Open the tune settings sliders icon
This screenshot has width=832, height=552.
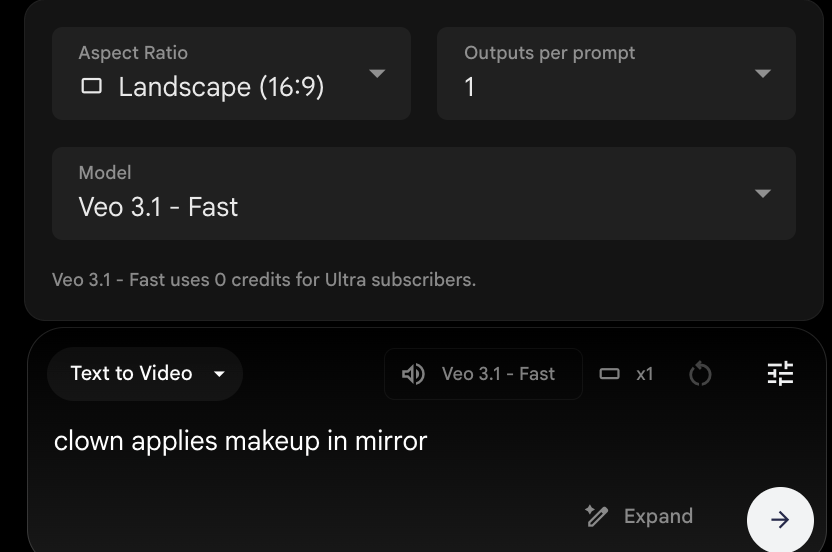780,373
